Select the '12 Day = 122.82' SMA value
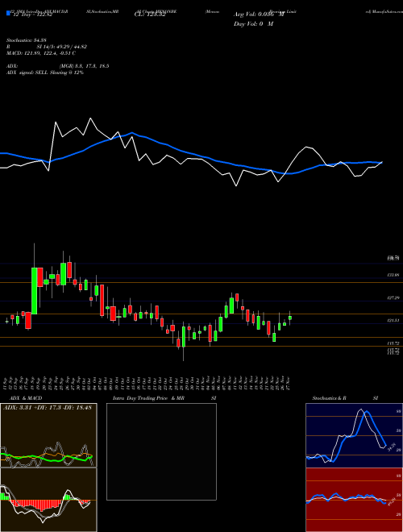Viewport: 403px width, 532px height. point(32,15)
